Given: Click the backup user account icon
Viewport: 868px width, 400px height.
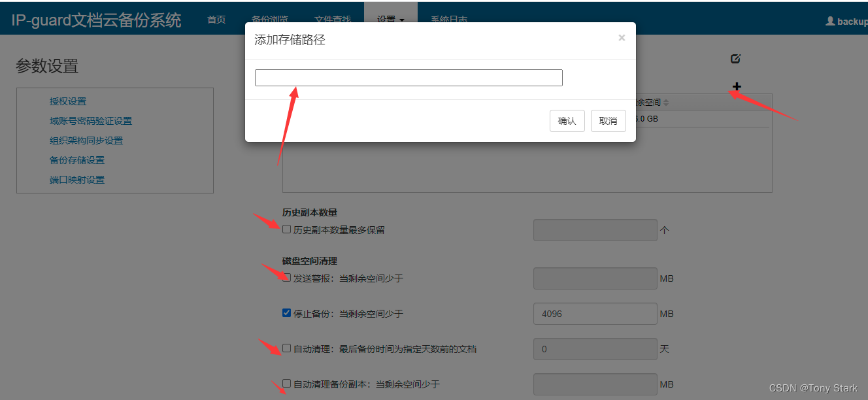Looking at the screenshot, I should click(831, 21).
